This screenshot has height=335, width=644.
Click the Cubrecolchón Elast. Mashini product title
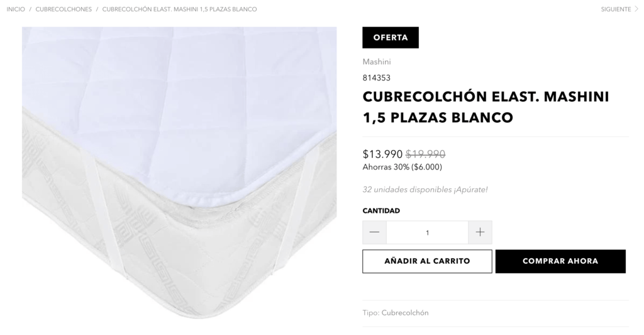tap(486, 107)
